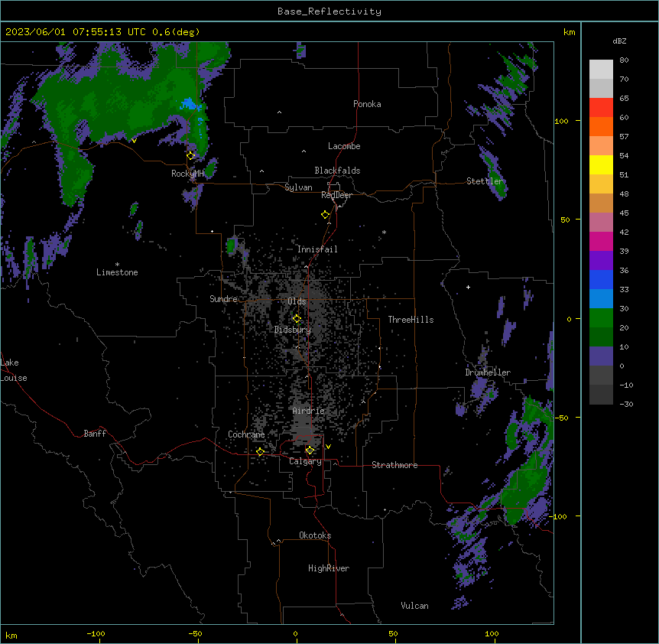Select the royal blue 33-36 dBZ swatch
Image resolution: width=659 pixels, height=644 pixels.
click(601, 279)
